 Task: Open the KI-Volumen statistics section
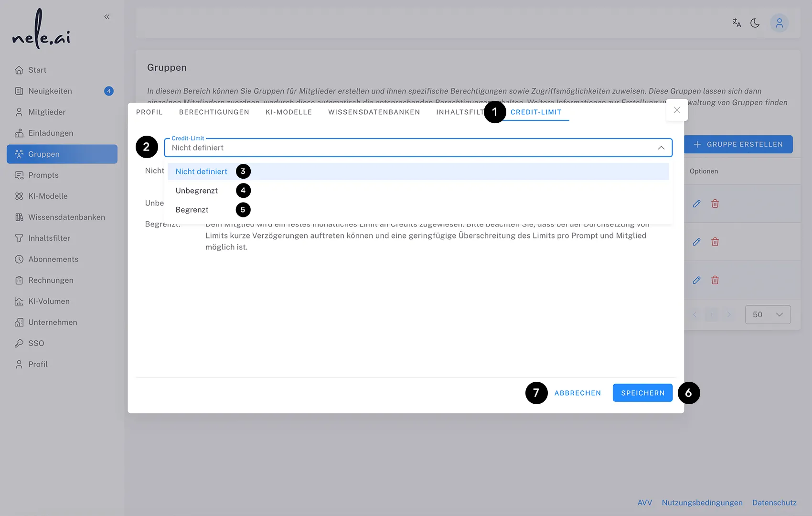click(x=49, y=301)
